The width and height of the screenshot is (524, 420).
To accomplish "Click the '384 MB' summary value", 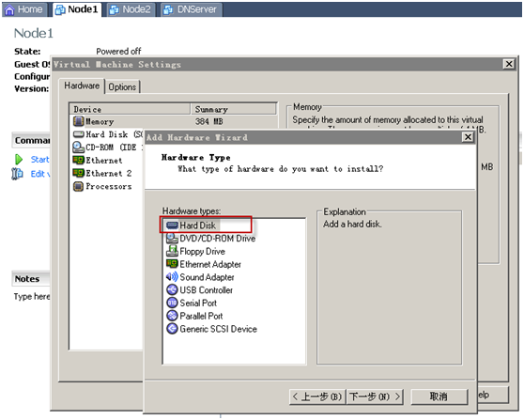I will tap(209, 121).
